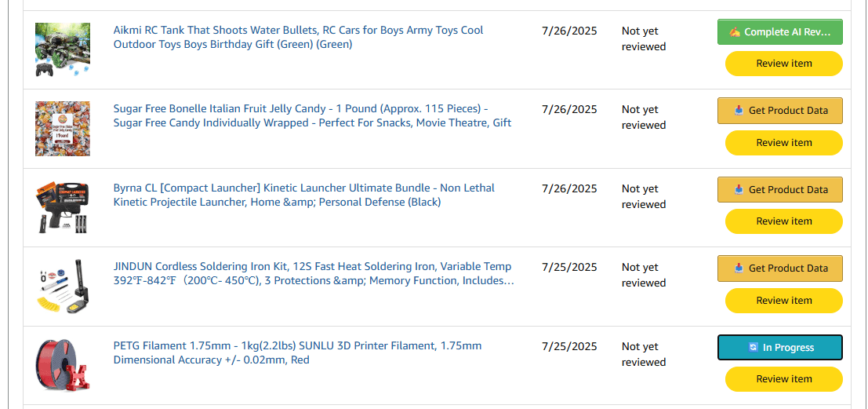Click the red filament spool thumbnail
This screenshot has height=409, width=868.
[63, 365]
